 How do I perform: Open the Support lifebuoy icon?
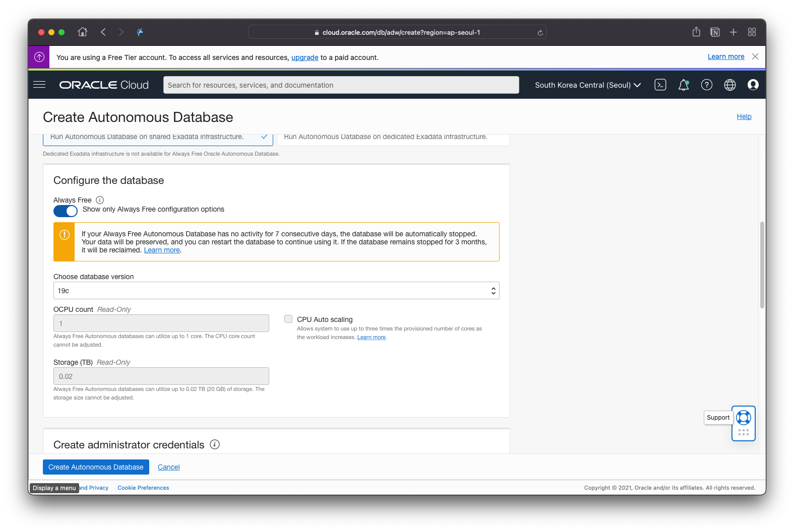click(744, 418)
